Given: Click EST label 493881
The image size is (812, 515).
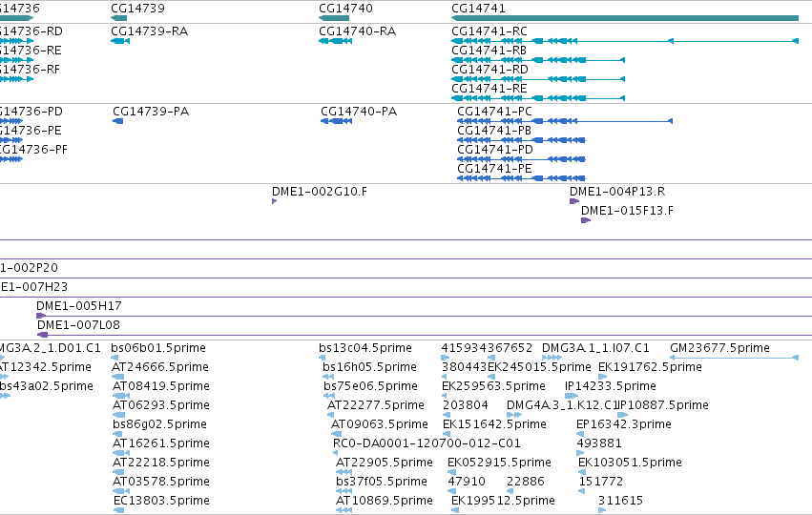Looking at the screenshot, I should point(599,443).
